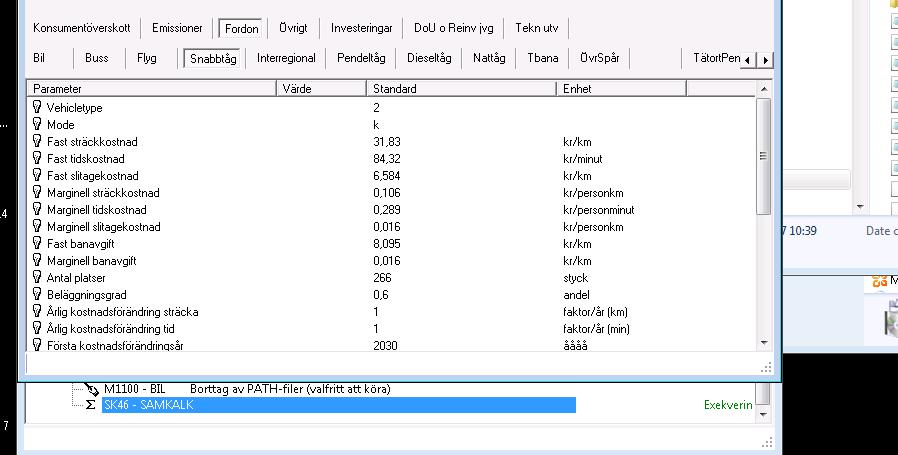This screenshot has height=455, width=898.
Task: Click lightbulb icon for Årlig kostnadsförändring sträcka
Action: click(x=37, y=311)
